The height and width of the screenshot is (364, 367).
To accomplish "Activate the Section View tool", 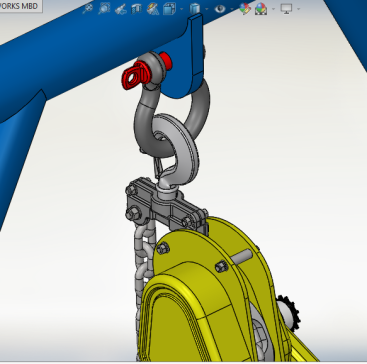I will [136, 9].
